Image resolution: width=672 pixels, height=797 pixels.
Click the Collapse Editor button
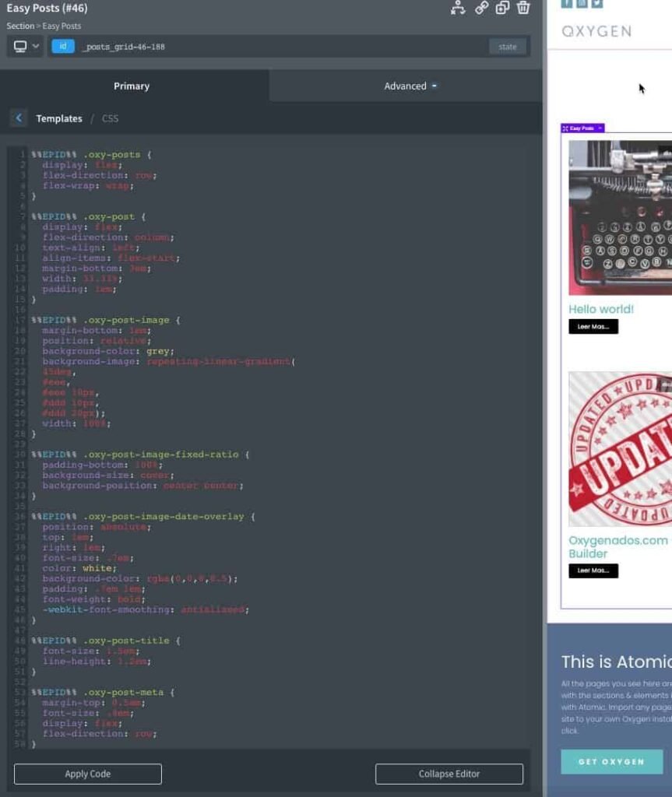pyautogui.click(x=449, y=774)
